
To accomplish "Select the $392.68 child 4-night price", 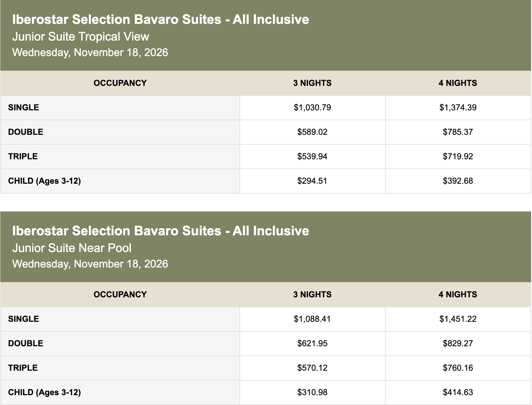I will [458, 181].
